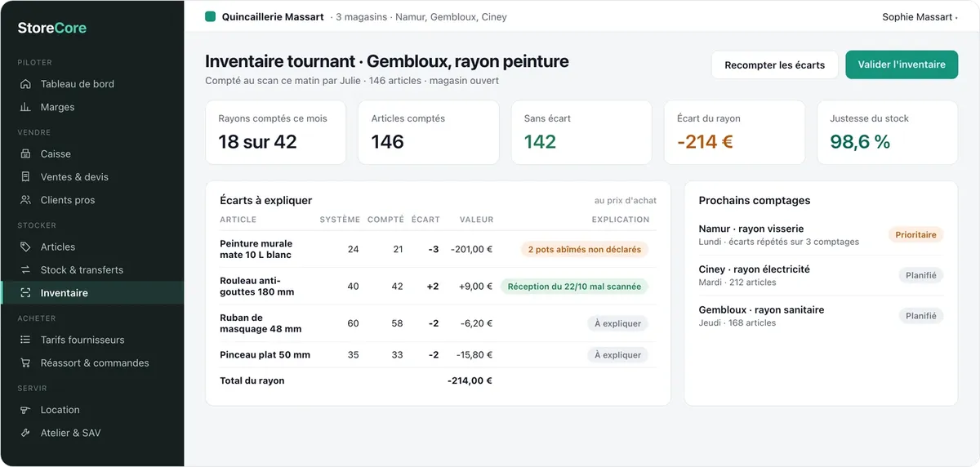Screen dimensions: 980x467
Task: Click the Planifié badge for Ciney électricité
Action: pos(921,275)
